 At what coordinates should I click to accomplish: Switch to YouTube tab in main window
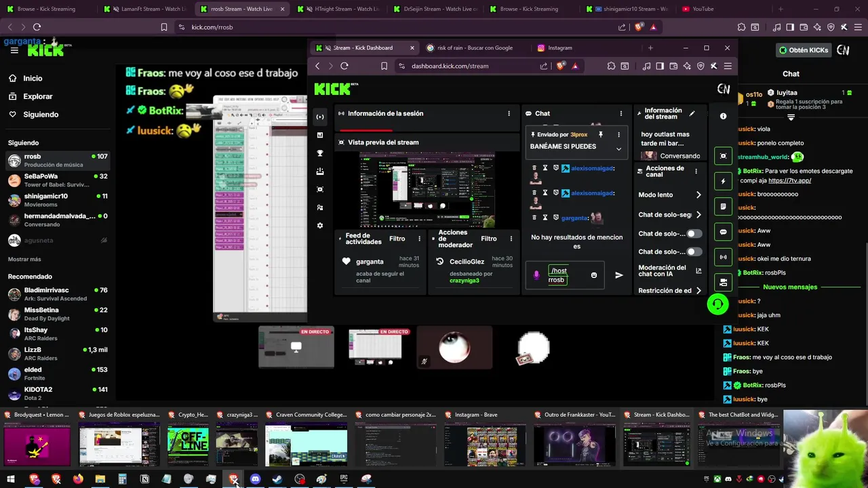[x=703, y=9]
